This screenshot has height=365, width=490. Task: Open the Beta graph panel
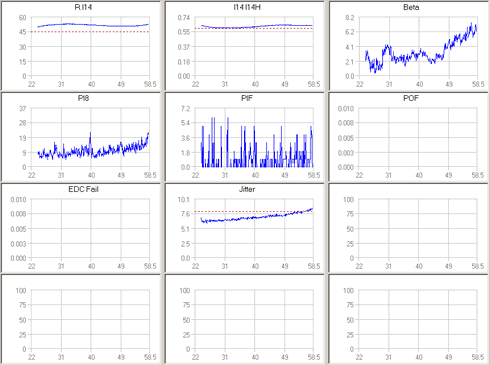[x=409, y=46]
